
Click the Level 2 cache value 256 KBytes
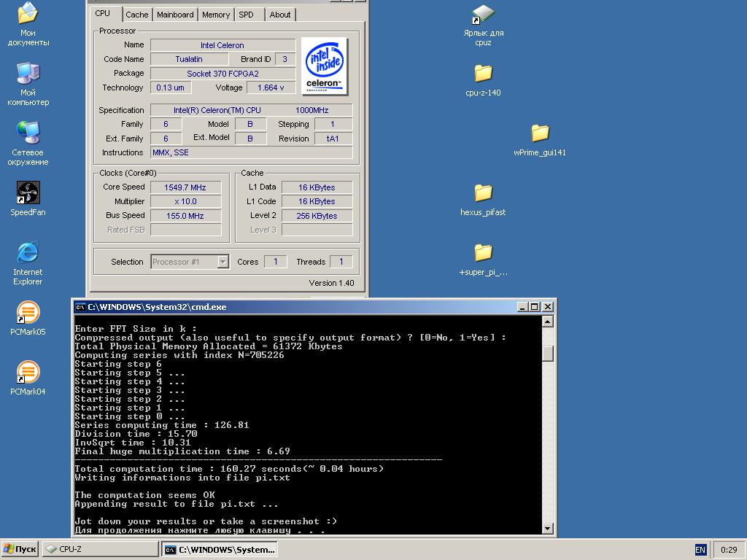pyautogui.click(x=317, y=216)
